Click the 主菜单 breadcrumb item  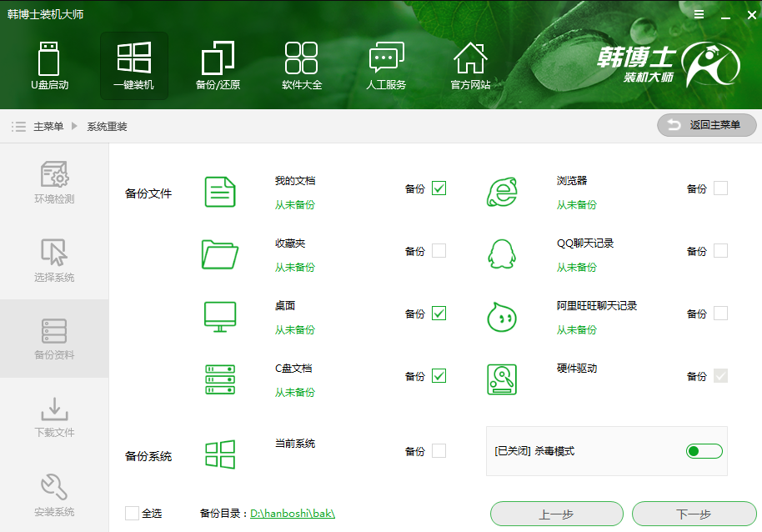[50, 126]
